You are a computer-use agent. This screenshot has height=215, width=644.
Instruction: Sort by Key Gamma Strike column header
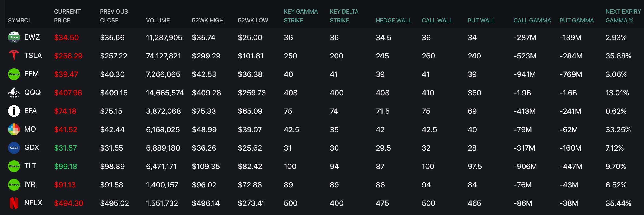[301, 16]
